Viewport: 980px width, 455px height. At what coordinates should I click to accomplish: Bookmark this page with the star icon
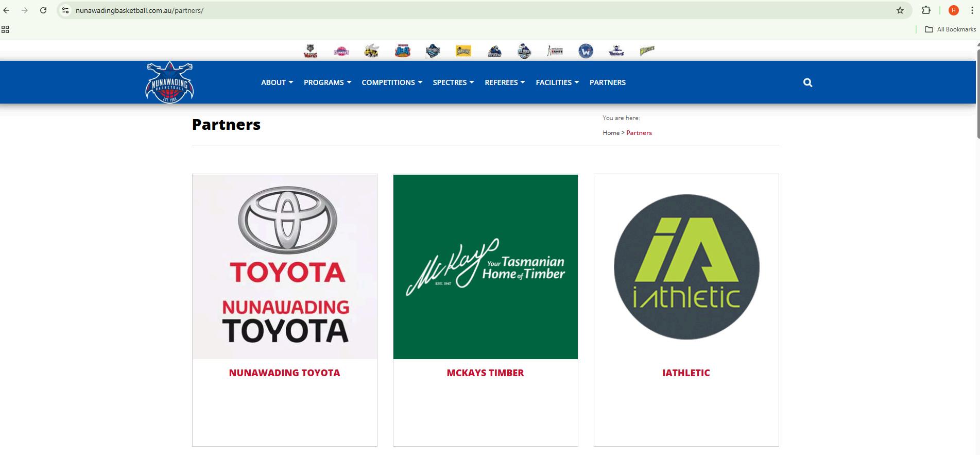click(x=900, y=10)
